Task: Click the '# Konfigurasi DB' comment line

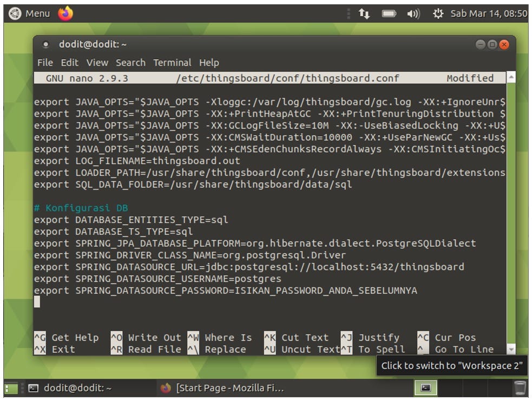Action: [x=81, y=208]
